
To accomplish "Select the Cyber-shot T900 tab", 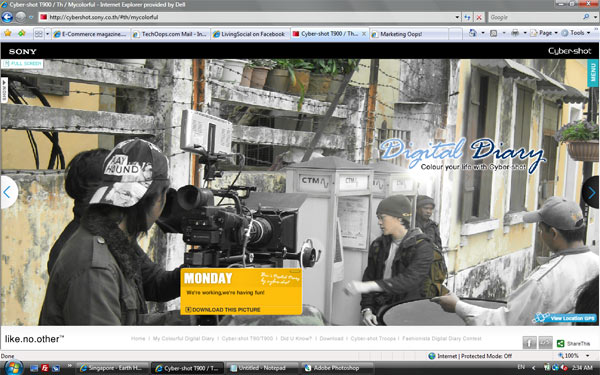I will click(325, 34).
